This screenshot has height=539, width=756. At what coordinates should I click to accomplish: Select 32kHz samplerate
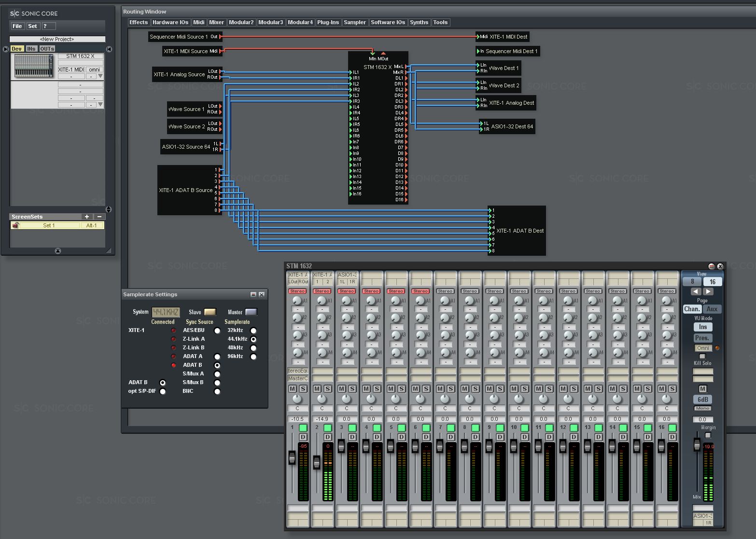click(x=253, y=331)
